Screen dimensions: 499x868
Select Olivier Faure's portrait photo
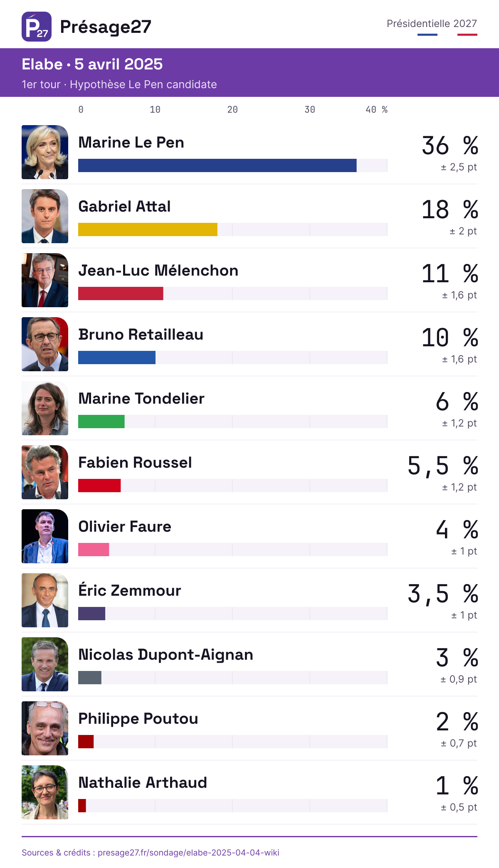(45, 536)
